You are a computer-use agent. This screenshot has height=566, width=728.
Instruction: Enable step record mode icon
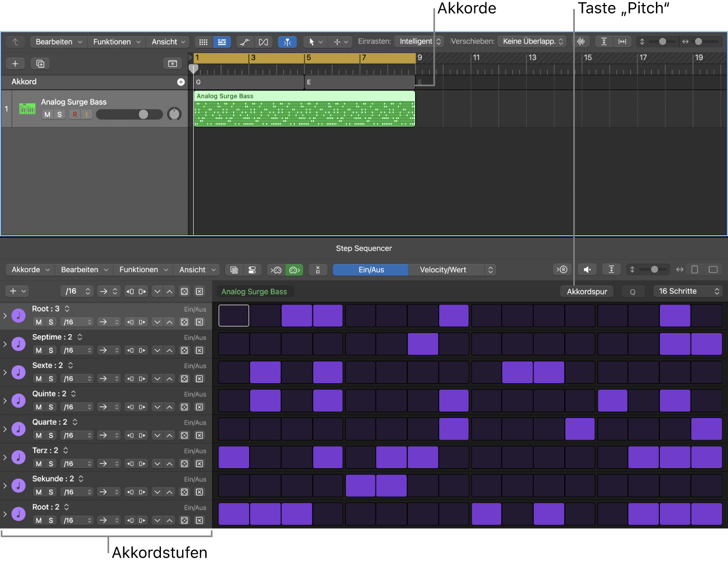coord(562,269)
